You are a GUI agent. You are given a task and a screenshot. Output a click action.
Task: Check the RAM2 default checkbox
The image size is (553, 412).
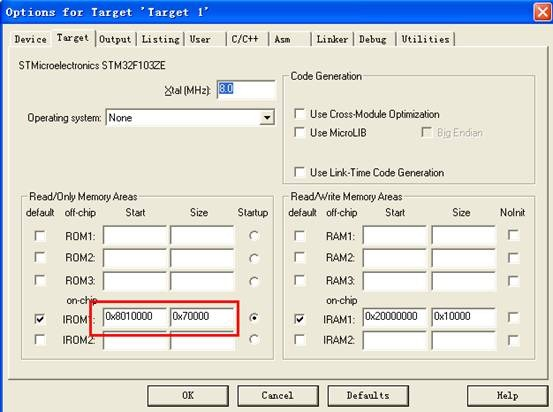[299, 257]
